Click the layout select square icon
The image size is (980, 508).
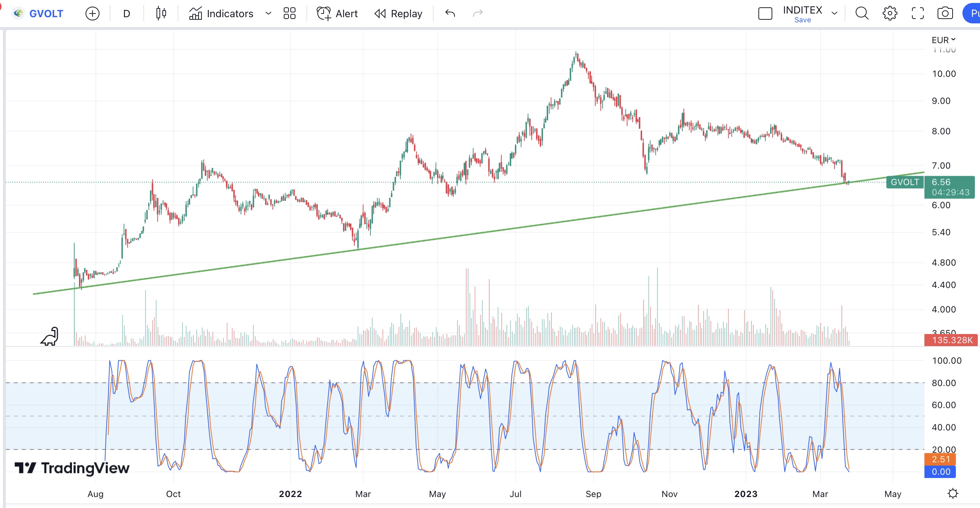(765, 14)
